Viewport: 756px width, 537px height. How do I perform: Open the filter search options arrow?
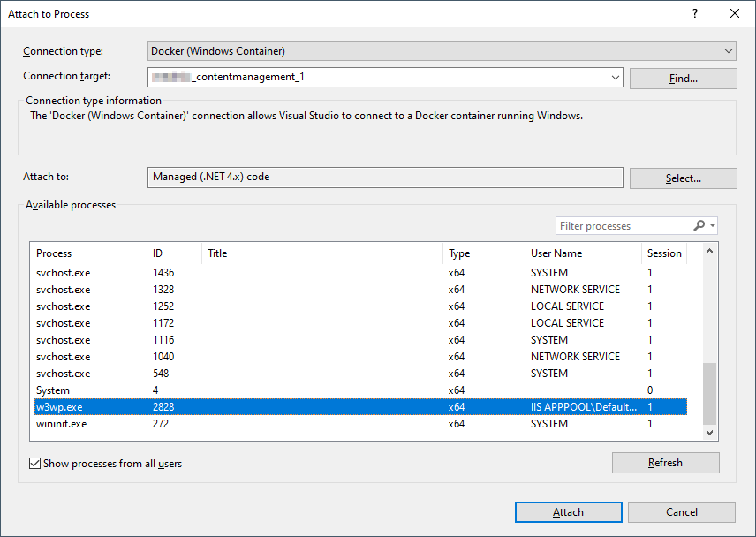(712, 225)
